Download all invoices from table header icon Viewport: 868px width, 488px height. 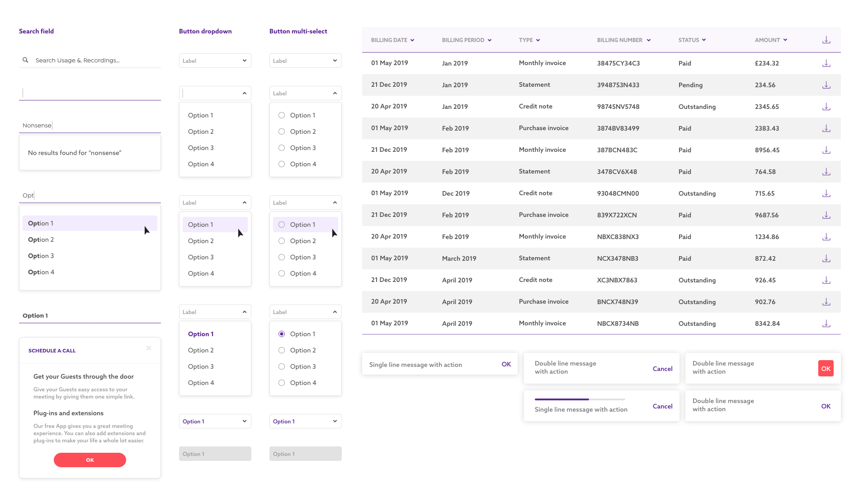coord(826,40)
